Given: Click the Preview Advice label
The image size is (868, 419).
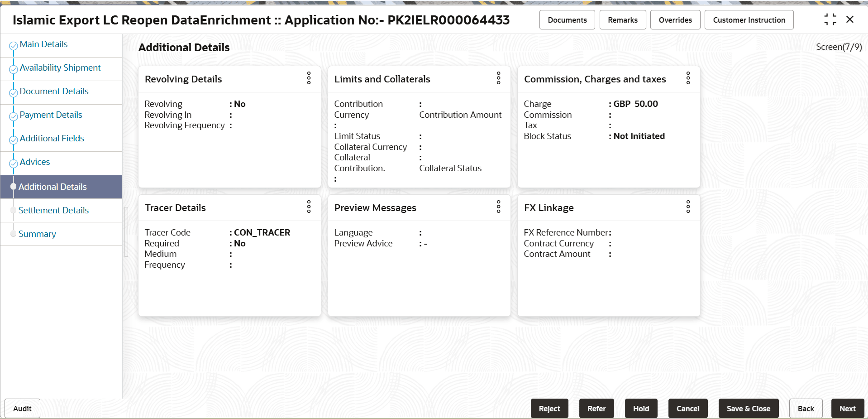Looking at the screenshot, I should pyautogui.click(x=363, y=243).
